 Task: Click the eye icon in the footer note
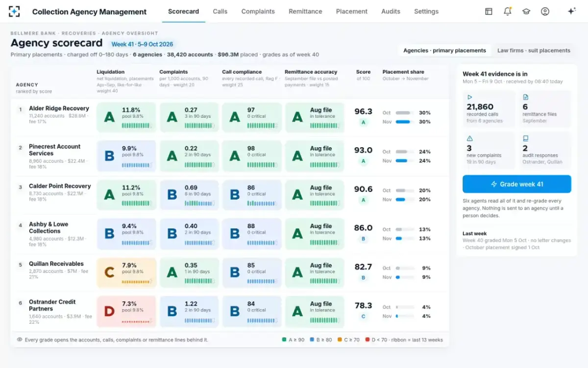coord(20,340)
